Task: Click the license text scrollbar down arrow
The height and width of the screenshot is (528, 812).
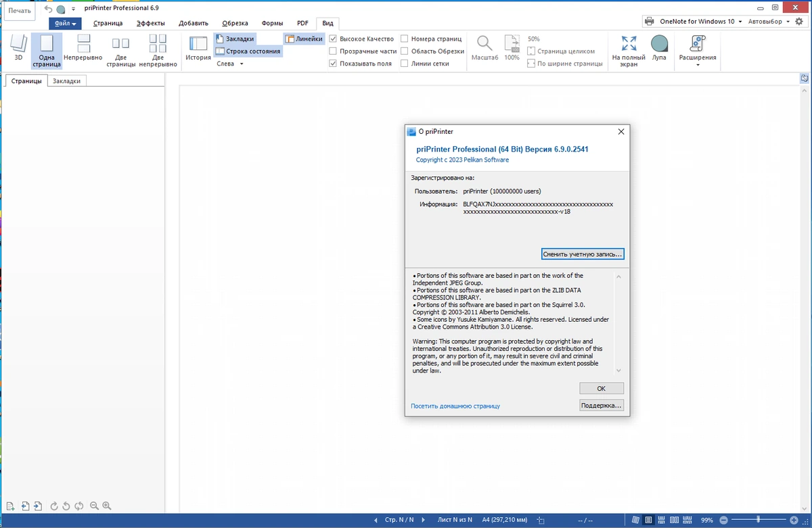Action: (x=618, y=370)
